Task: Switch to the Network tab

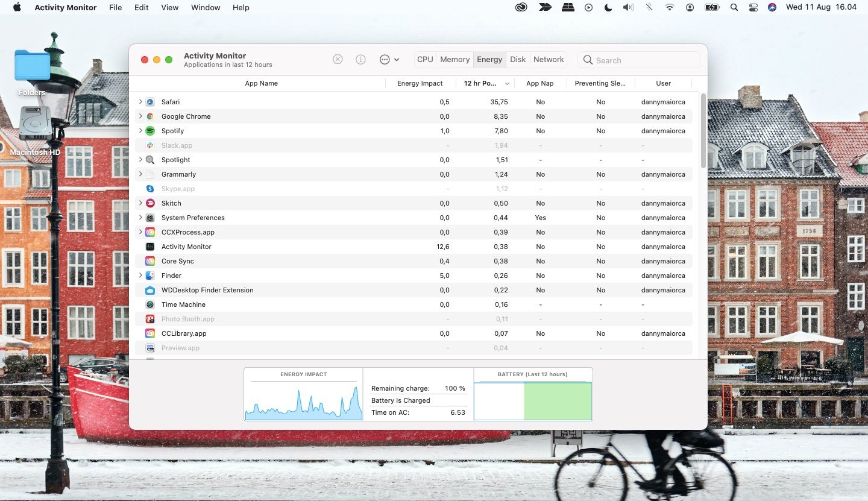Action: (549, 59)
